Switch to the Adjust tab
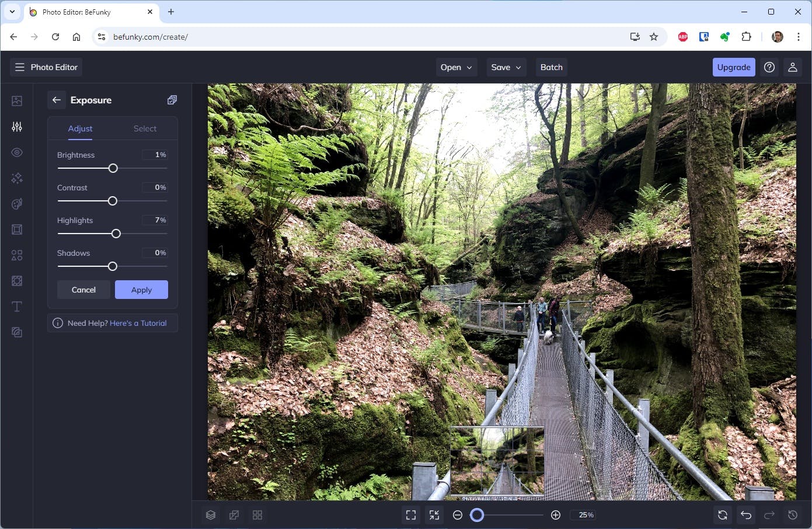 (80, 128)
